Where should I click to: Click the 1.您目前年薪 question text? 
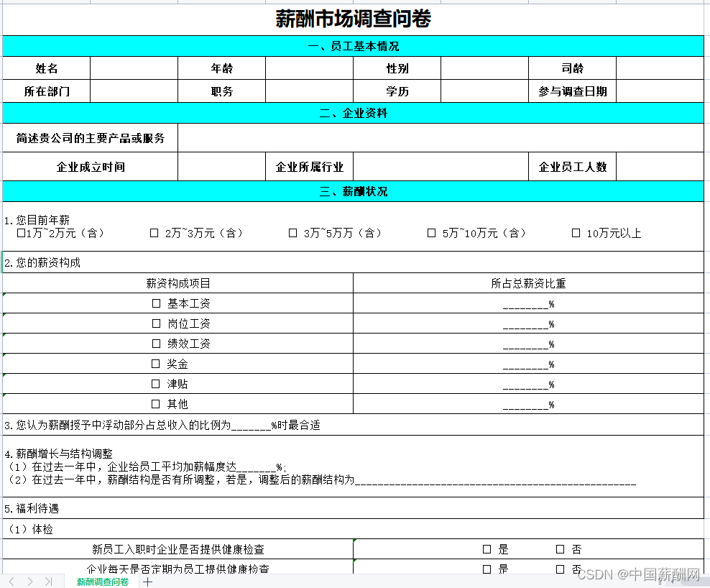37,220
